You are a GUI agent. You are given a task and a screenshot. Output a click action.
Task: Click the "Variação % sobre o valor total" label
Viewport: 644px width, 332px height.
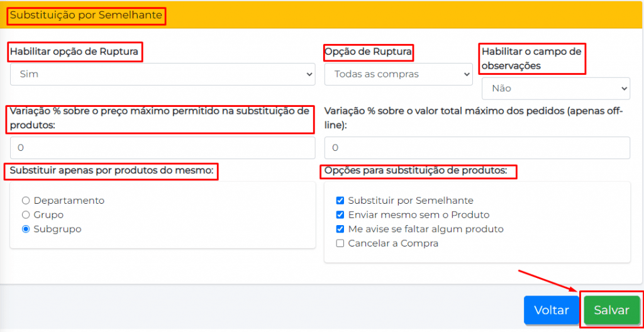tap(473, 118)
